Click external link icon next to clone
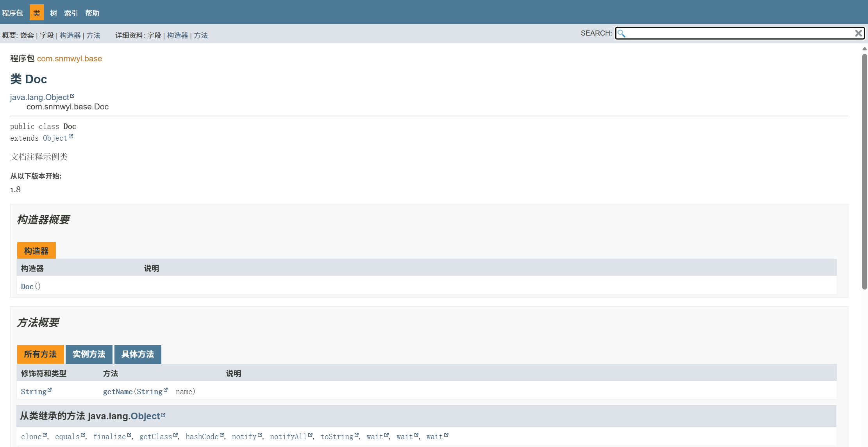Image resolution: width=868 pixels, height=447 pixels. click(45, 435)
